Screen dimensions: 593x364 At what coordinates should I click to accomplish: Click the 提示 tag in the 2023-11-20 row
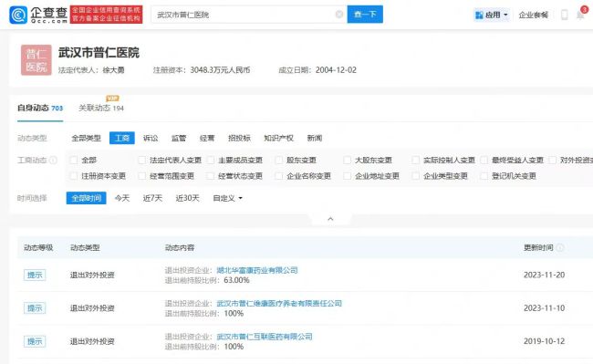tap(35, 275)
